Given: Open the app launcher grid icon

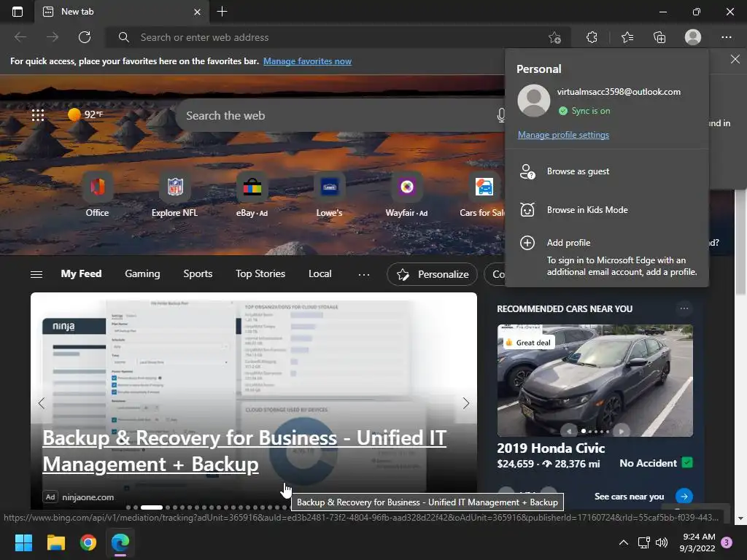Looking at the screenshot, I should pos(38,114).
